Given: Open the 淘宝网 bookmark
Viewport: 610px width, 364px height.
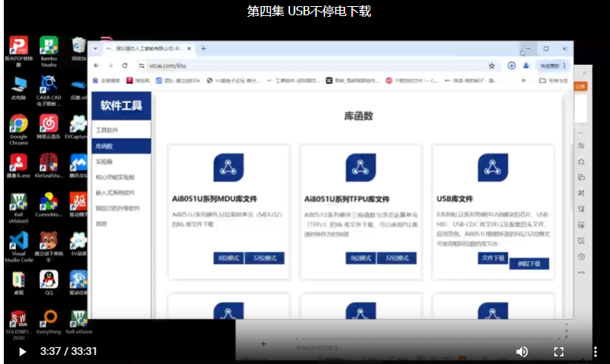Looking at the screenshot, I should tap(137, 80).
